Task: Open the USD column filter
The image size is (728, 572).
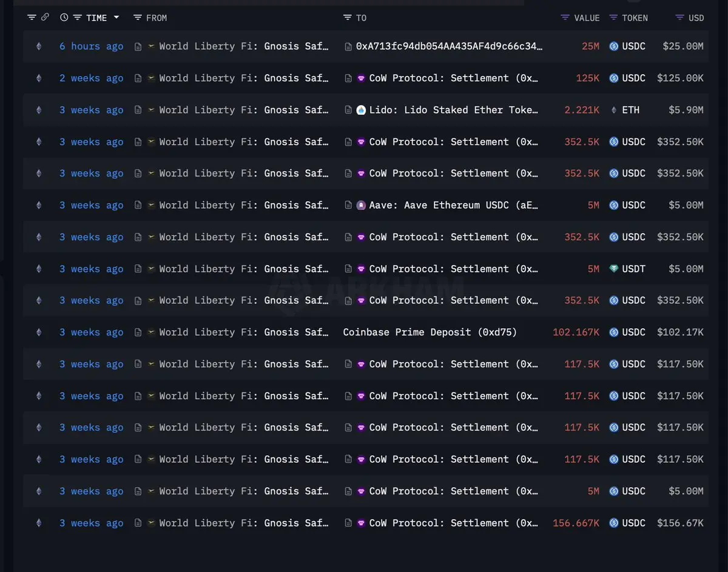Action: [x=679, y=18]
